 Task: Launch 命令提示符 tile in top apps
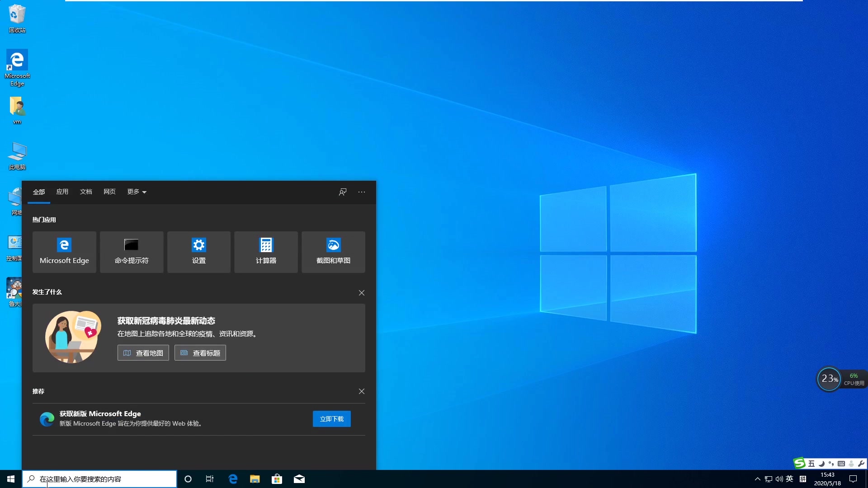click(132, 252)
